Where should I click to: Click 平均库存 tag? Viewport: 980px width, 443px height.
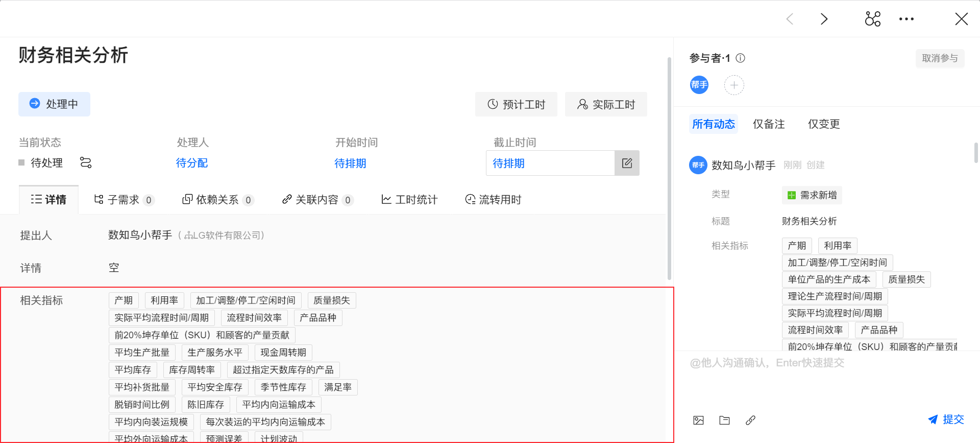(133, 370)
